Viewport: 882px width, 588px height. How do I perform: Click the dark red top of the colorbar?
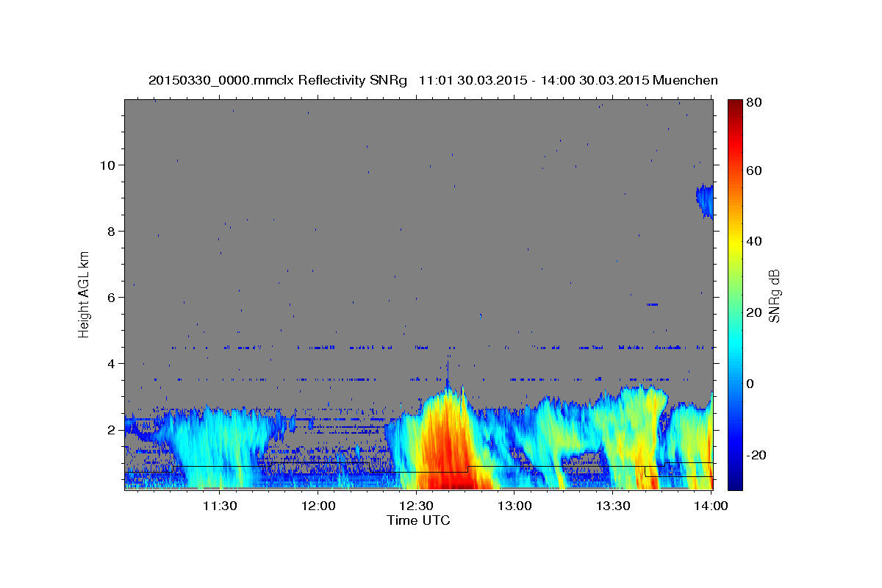pos(734,107)
